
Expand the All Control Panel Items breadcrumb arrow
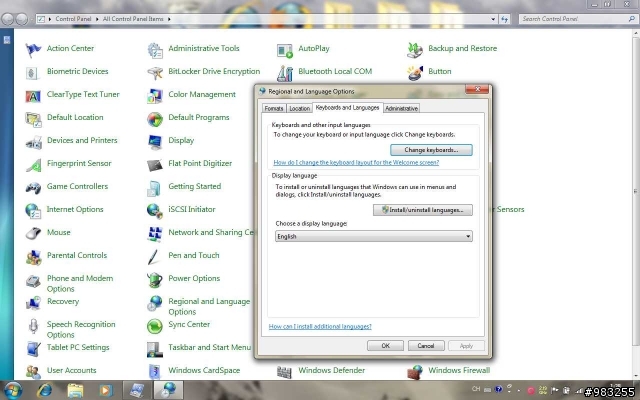tap(169, 19)
